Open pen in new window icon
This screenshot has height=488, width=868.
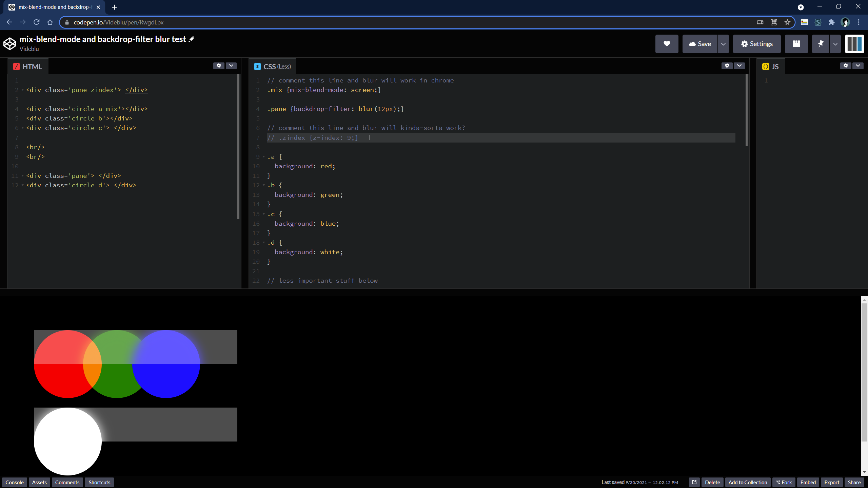coord(694,482)
